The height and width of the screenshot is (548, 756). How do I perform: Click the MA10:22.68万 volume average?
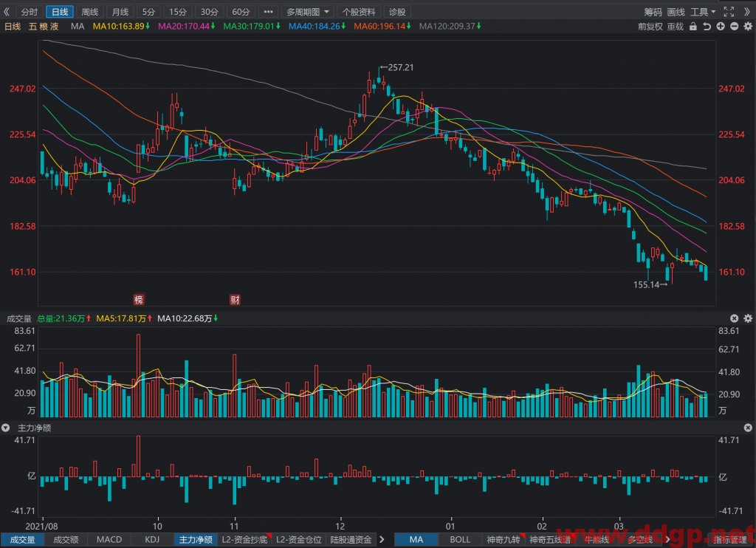pyautogui.click(x=185, y=318)
